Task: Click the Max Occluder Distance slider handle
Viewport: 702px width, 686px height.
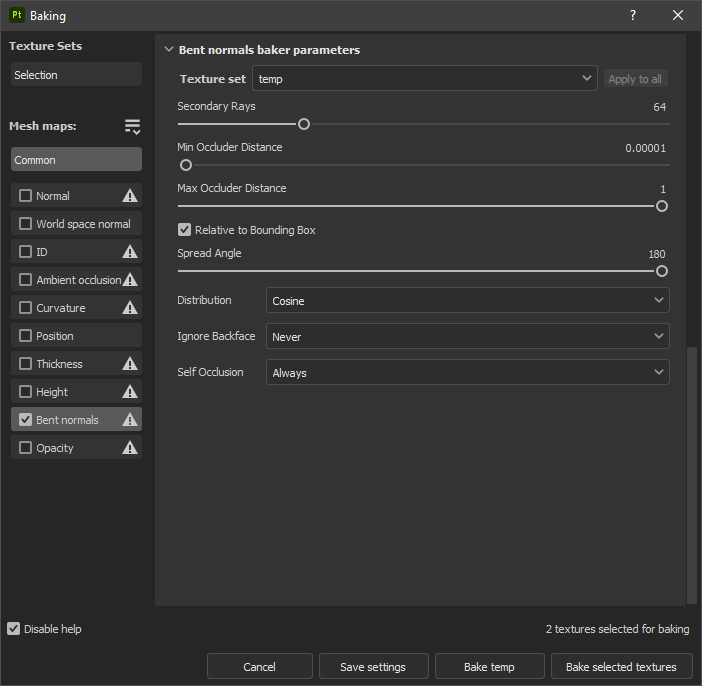Action: coord(662,206)
